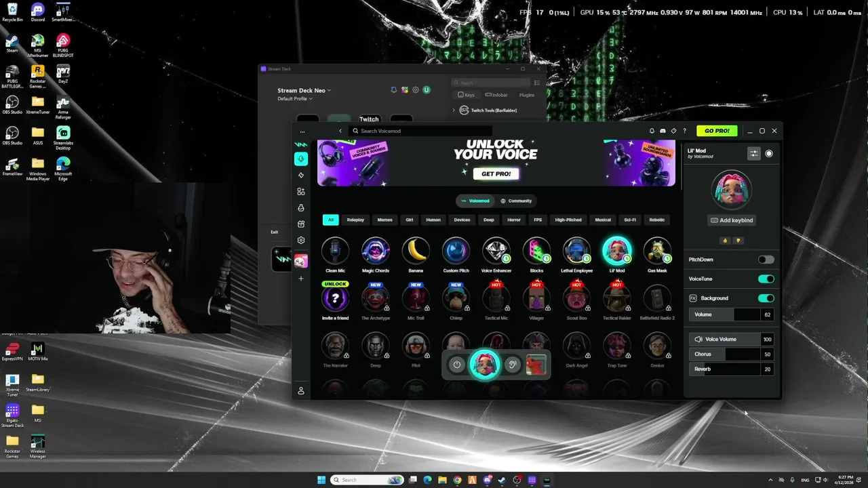Click GET PRO! on the banner
The image size is (868, 488).
point(496,174)
